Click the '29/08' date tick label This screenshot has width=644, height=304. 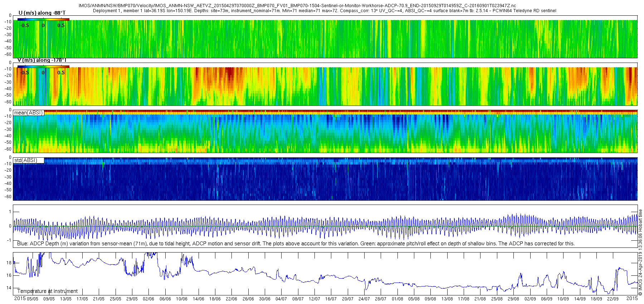tap(513, 299)
